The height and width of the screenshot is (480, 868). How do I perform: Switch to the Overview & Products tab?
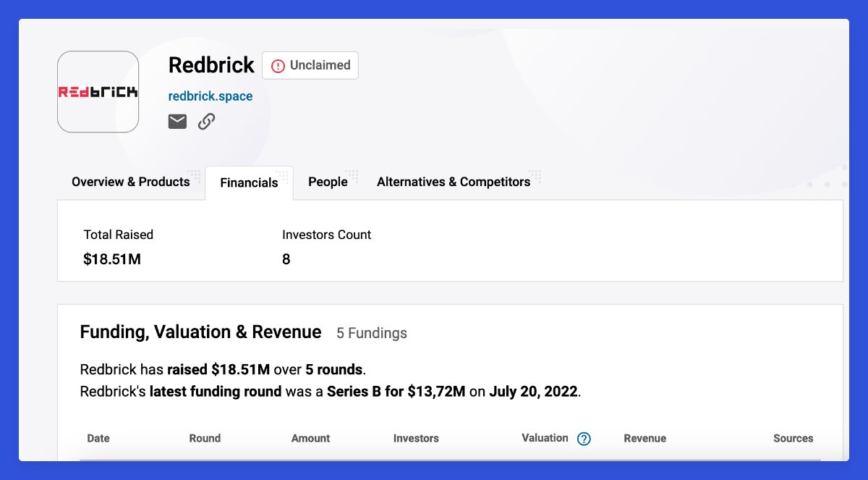[x=131, y=182]
